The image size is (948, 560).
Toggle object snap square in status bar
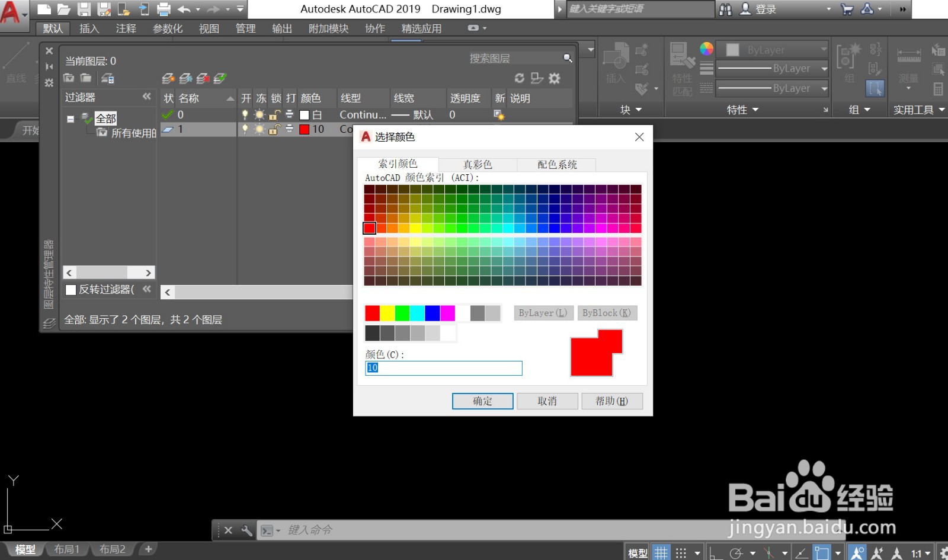822,553
